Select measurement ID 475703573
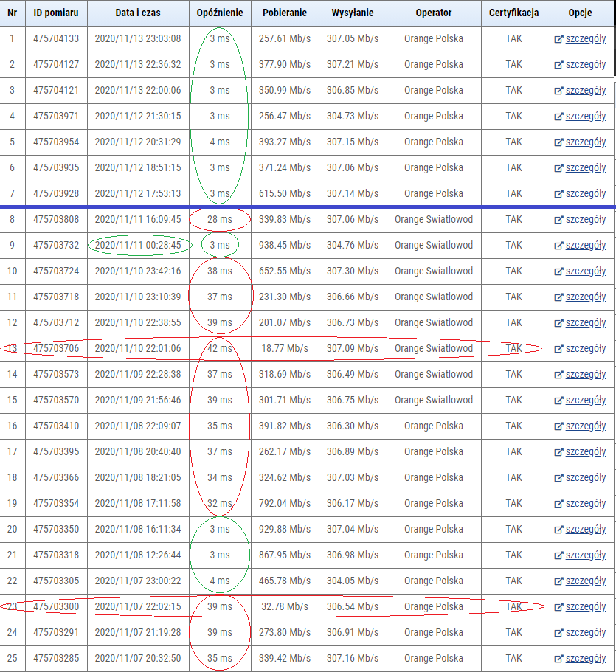The height and width of the screenshot is (672, 616). (x=56, y=375)
